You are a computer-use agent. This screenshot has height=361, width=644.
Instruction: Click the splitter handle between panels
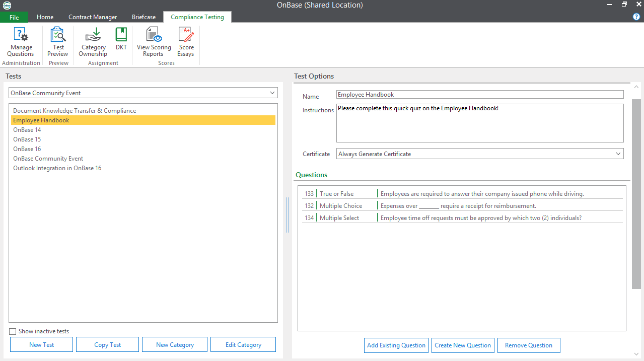click(288, 215)
